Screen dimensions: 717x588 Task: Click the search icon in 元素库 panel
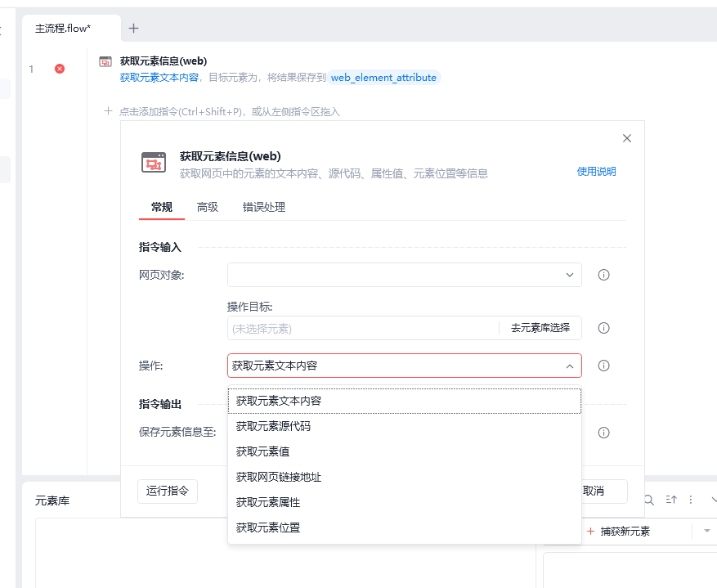[x=649, y=500]
